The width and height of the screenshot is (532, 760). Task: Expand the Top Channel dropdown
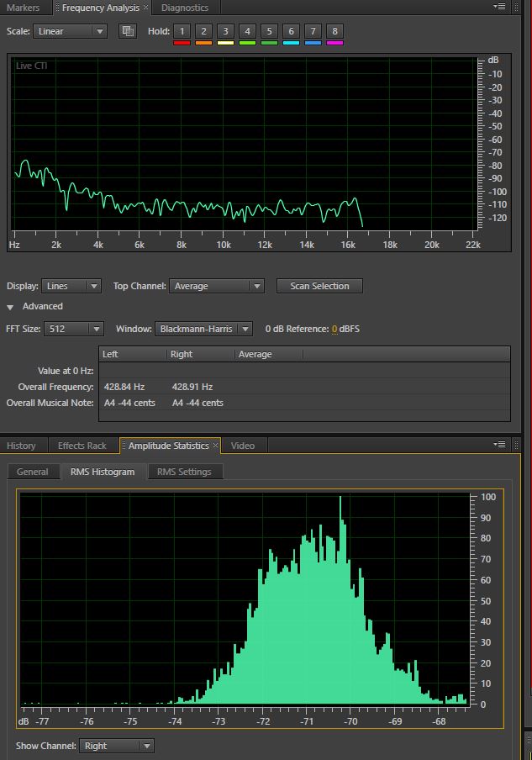pos(216,286)
